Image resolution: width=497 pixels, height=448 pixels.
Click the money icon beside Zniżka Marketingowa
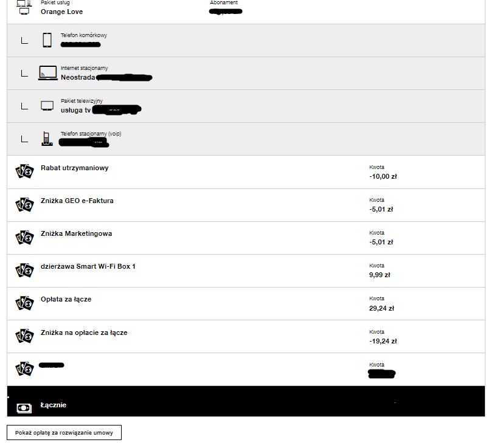tap(24, 237)
